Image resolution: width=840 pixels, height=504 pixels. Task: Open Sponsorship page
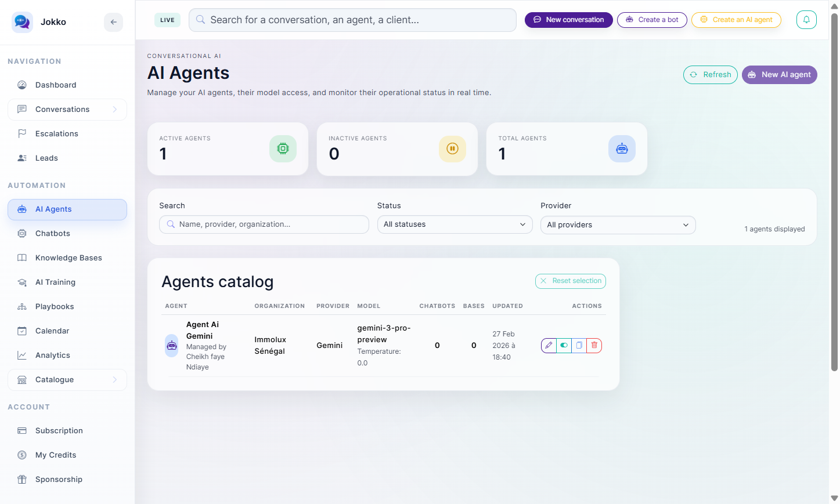click(67, 480)
